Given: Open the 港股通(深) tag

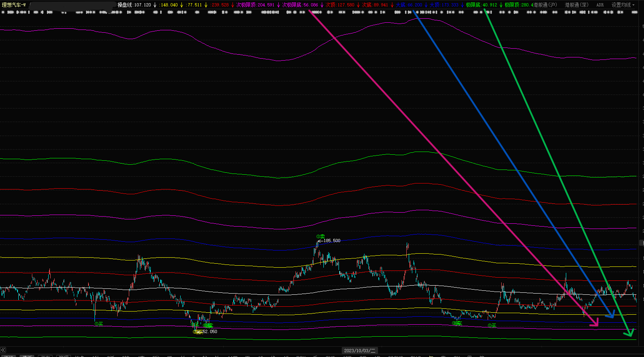Looking at the screenshot, I should [577, 5].
